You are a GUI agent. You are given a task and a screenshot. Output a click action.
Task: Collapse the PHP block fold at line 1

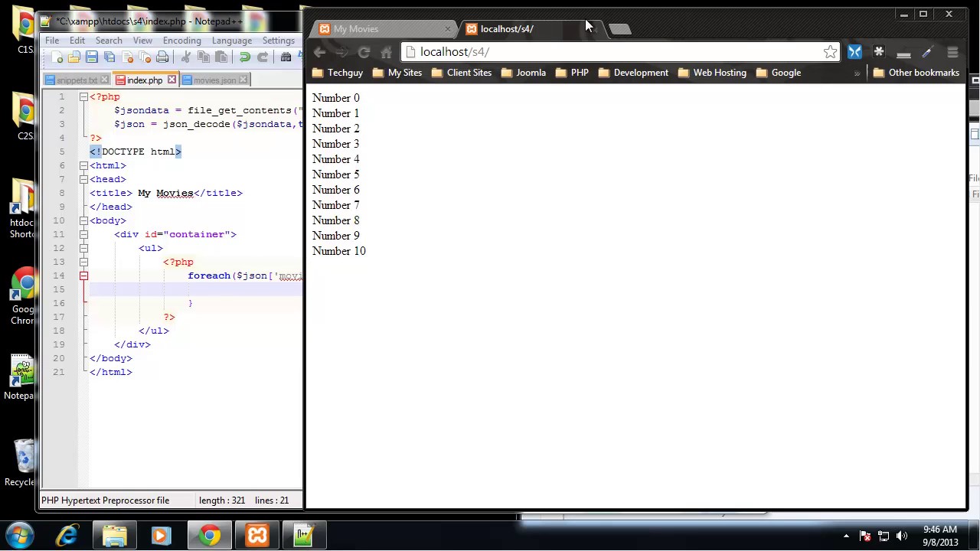(83, 97)
